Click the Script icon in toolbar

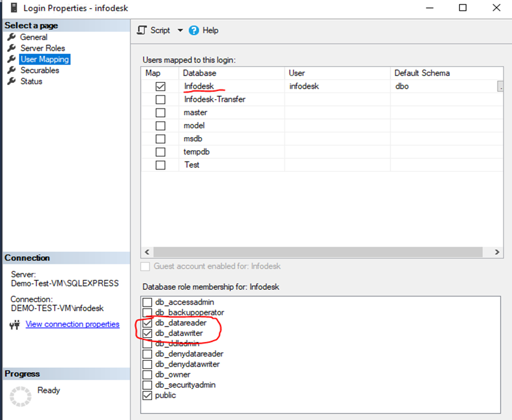point(142,30)
